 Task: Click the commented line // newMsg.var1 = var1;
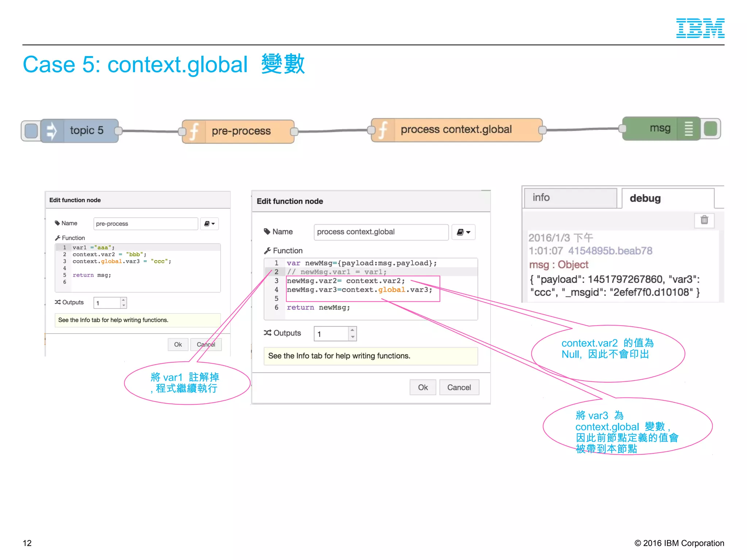(x=337, y=272)
